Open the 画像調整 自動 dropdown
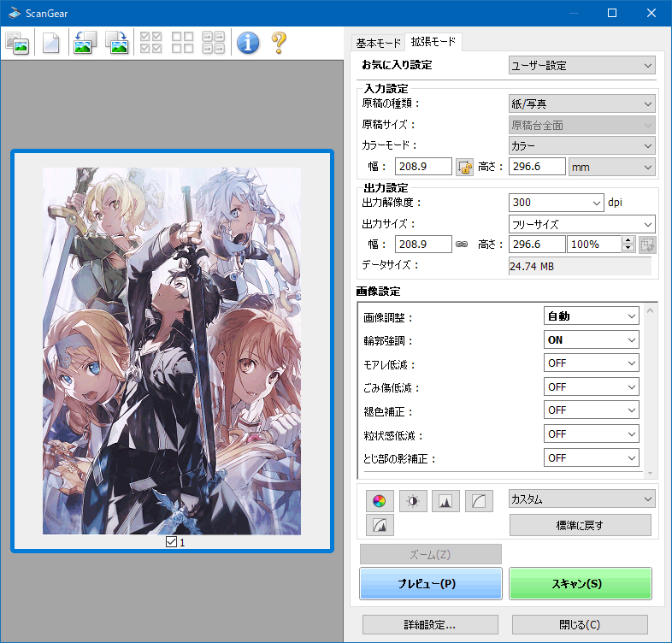 [591, 316]
